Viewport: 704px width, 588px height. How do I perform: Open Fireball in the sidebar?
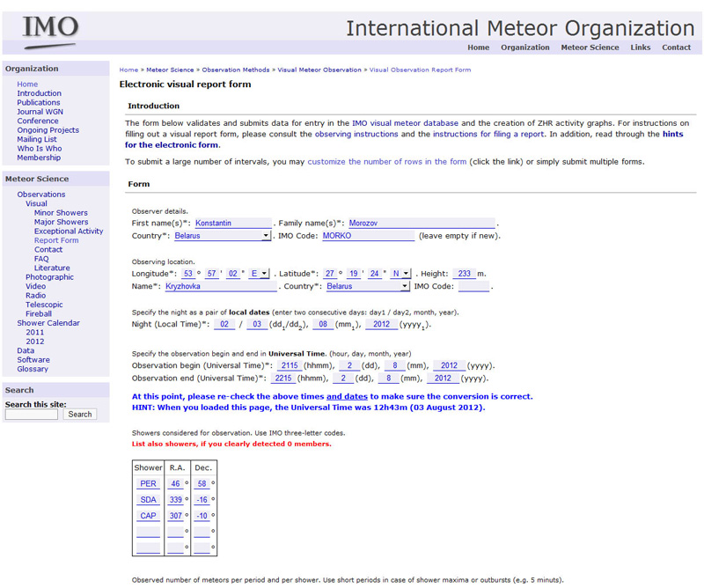click(39, 313)
